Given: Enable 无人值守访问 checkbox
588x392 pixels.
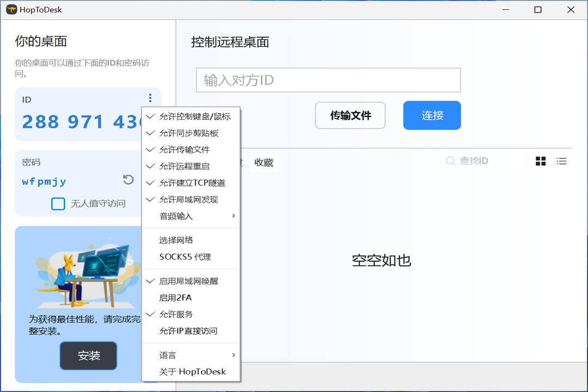Looking at the screenshot, I should 58,204.
